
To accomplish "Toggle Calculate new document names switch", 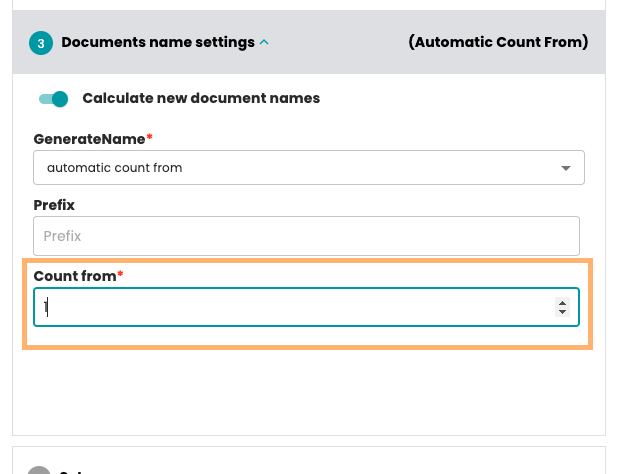I will (53, 98).
